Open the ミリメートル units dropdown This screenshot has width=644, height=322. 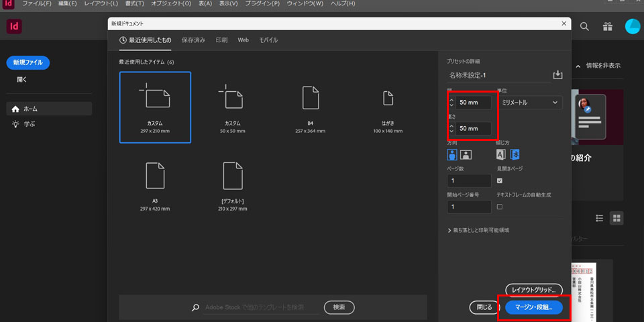pos(529,103)
